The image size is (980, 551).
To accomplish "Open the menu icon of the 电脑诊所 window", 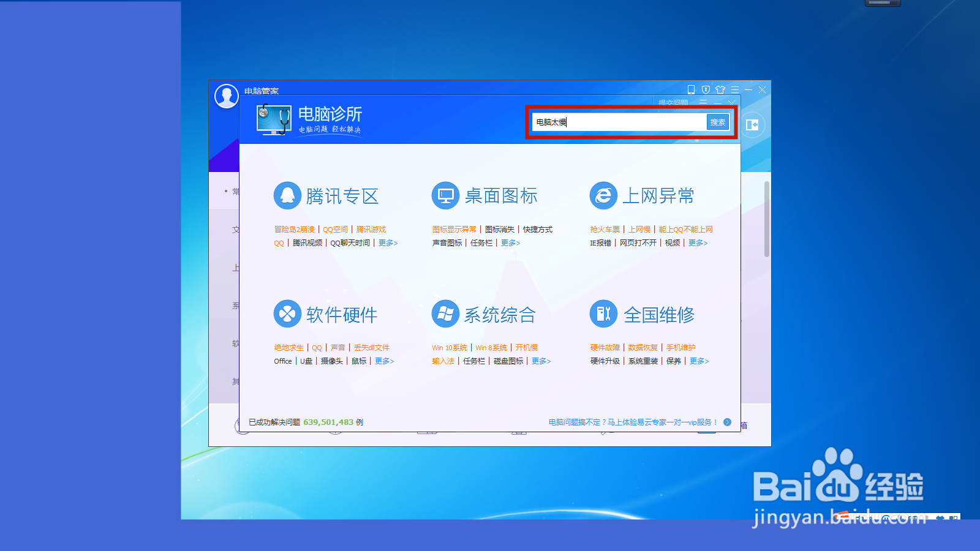I will click(703, 102).
